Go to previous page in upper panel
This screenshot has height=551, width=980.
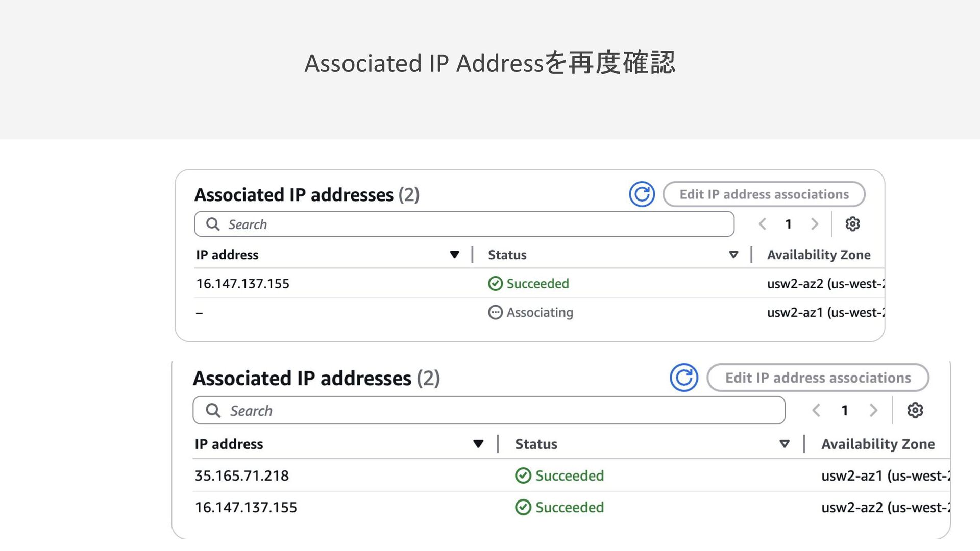coord(763,224)
